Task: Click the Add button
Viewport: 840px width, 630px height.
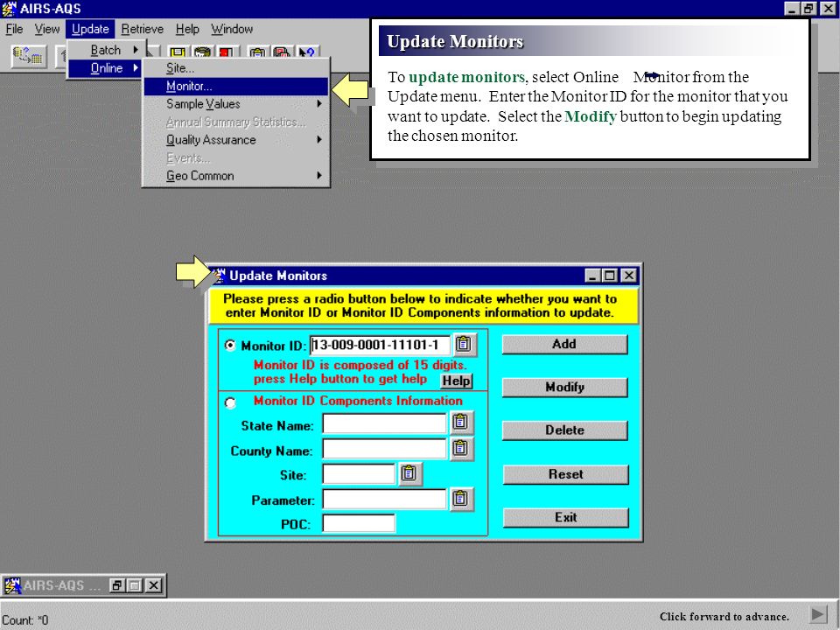Action: point(564,344)
